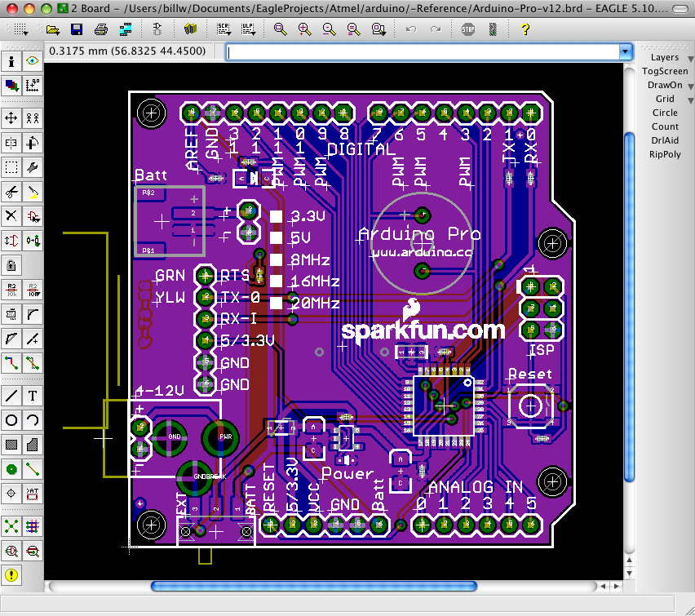Click the Zoom to fit icon
This screenshot has width=695, height=616.
[x=280, y=29]
